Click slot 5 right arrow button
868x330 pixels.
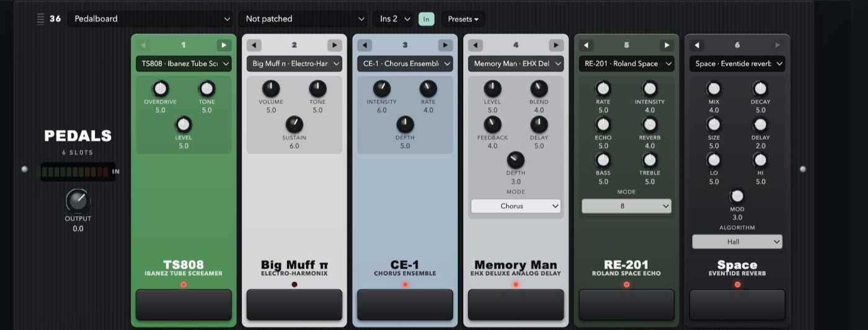(x=667, y=45)
